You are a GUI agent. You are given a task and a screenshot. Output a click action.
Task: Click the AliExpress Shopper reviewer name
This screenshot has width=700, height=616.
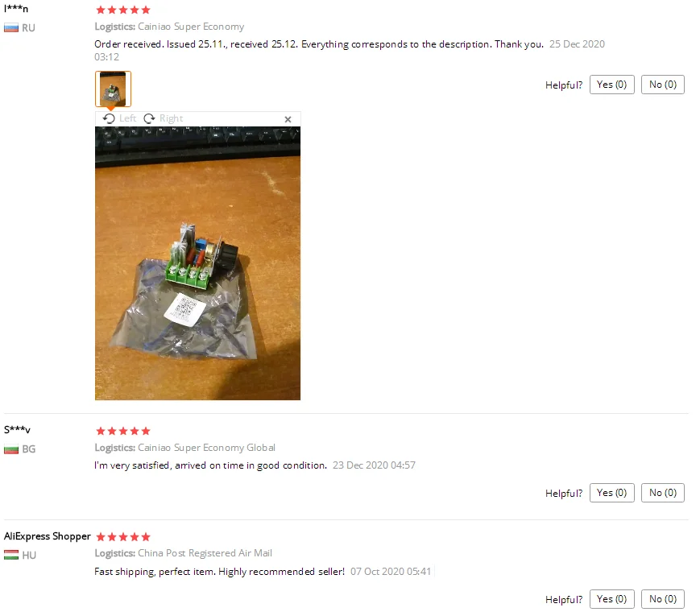coord(48,536)
